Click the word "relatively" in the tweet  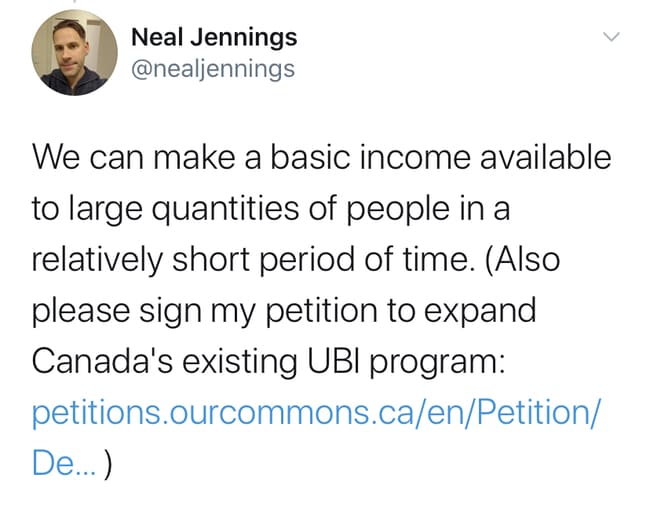pyautogui.click(x=97, y=260)
